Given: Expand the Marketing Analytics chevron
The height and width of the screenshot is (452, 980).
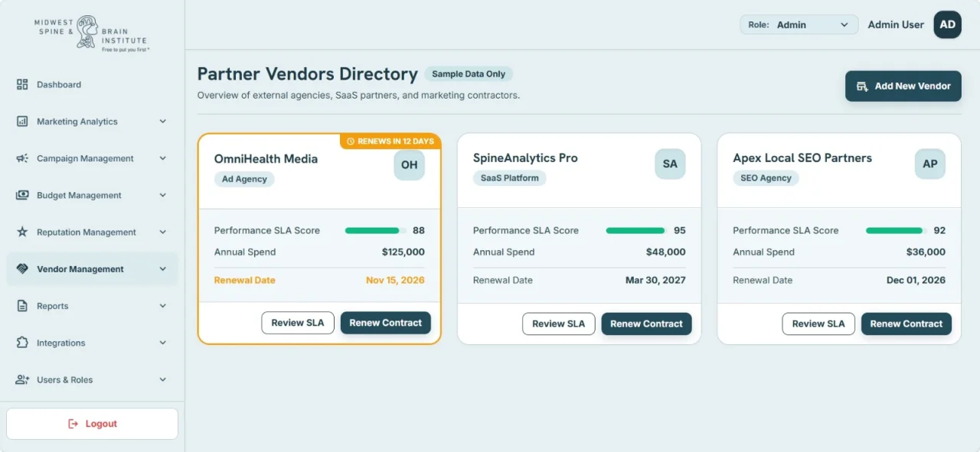Looking at the screenshot, I should 162,121.
